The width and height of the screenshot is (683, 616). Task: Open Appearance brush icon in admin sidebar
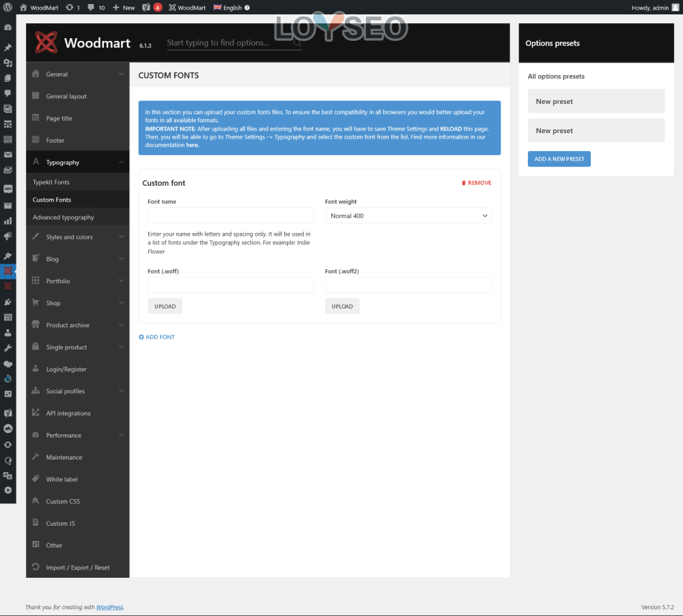point(8,255)
